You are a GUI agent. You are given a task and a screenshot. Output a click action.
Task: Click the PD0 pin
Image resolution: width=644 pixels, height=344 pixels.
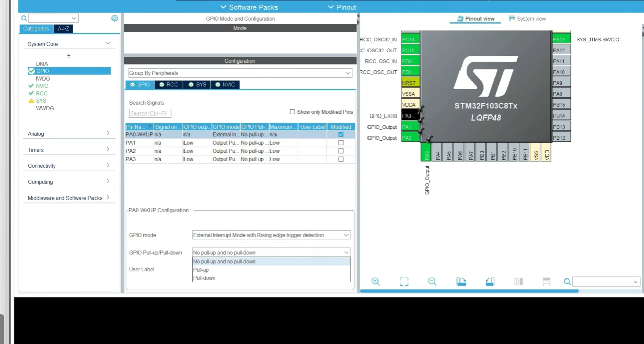(x=410, y=61)
